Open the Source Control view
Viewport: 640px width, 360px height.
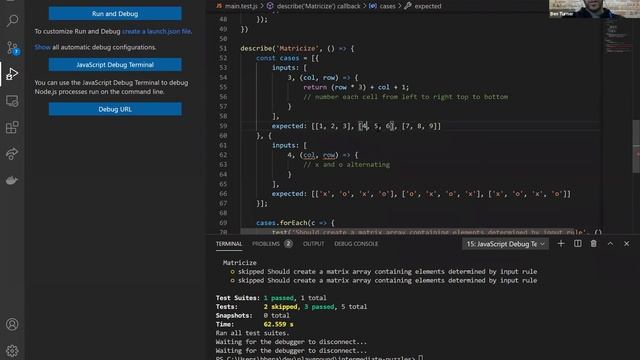pos(12,48)
